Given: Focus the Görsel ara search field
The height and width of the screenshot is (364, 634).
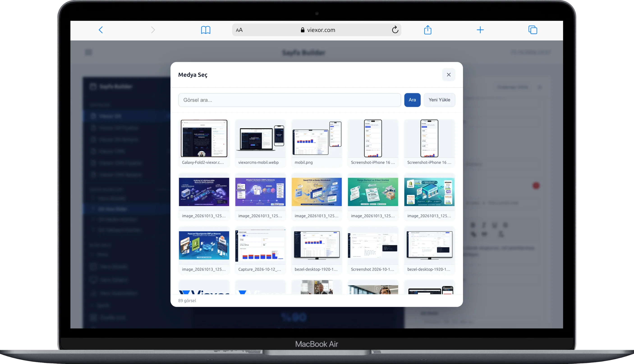Looking at the screenshot, I should (x=289, y=100).
